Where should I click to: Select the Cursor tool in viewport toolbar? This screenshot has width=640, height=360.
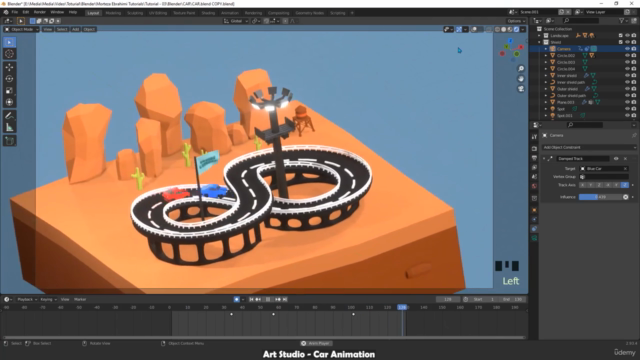pyautogui.click(x=9, y=54)
